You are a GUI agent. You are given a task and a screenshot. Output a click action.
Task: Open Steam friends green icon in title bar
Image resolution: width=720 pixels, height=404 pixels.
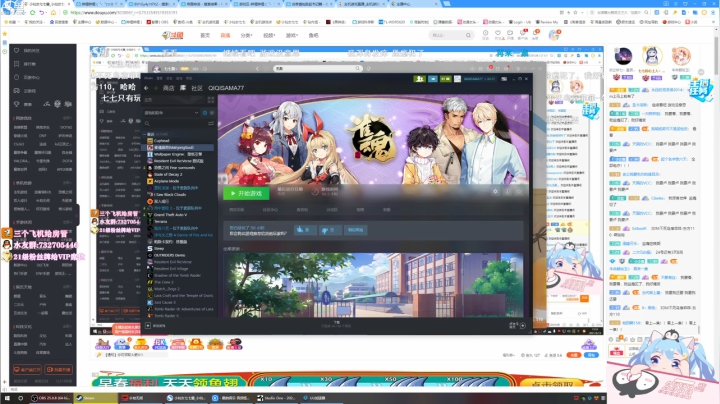pos(420,79)
